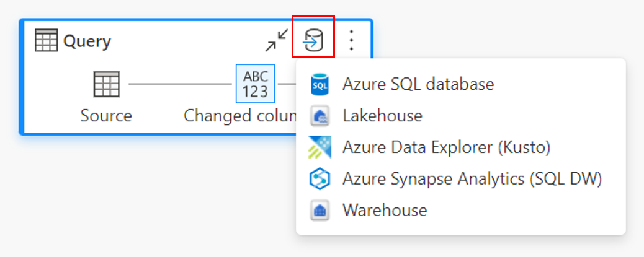Open the Query three-dot options menu

tap(351, 41)
